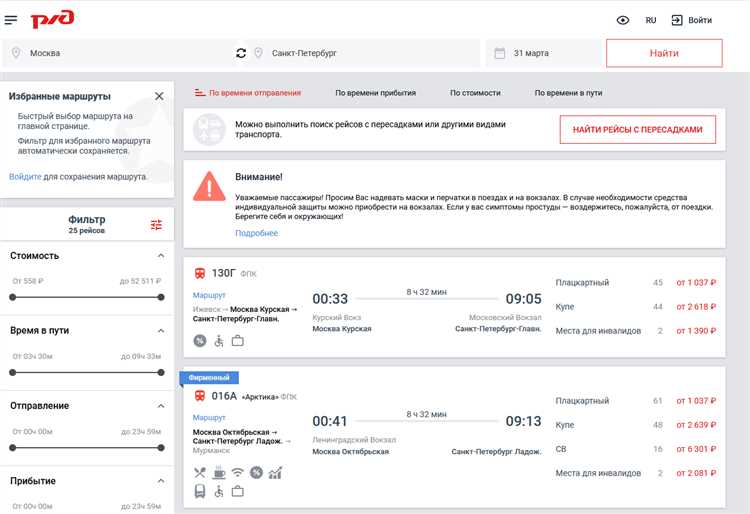Select Купе from 2 639 ₽ on 016A
Screen dimensions: 750x514
pyautogui.click(x=636, y=425)
